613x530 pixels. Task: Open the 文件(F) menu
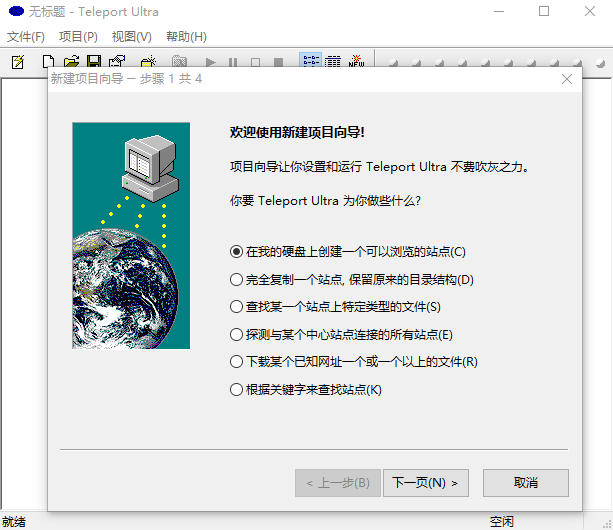(26, 37)
